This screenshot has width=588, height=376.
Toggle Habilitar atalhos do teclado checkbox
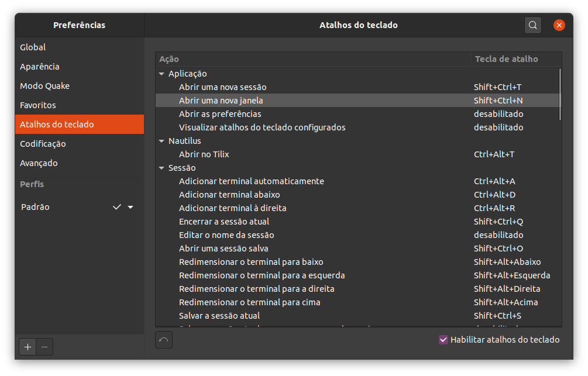click(x=443, y=340)
